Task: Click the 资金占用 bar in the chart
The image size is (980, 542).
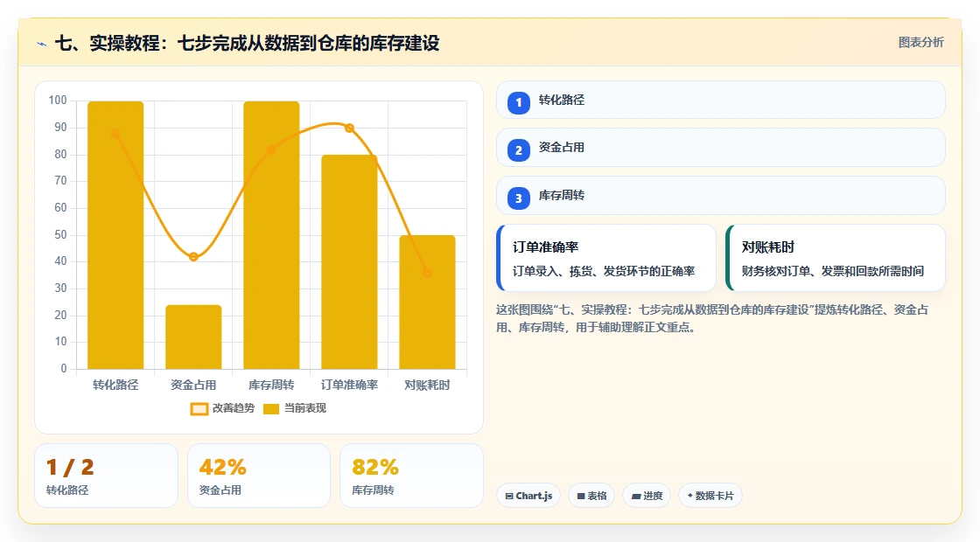Action: pos(193,337)
